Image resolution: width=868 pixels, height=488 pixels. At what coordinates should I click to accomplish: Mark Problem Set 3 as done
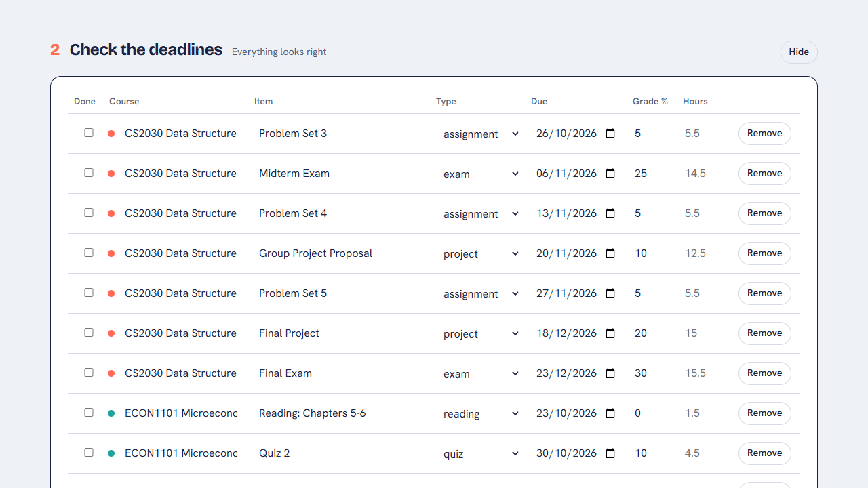(89, 133)
